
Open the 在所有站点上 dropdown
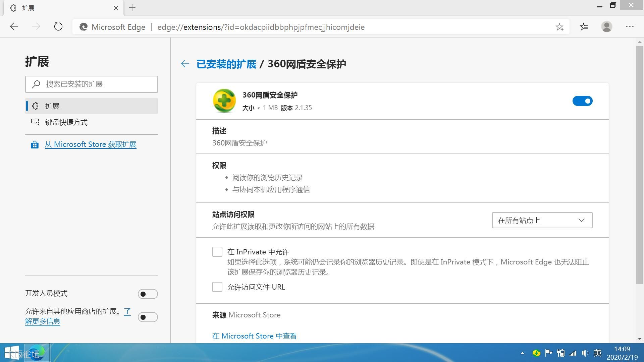pos(542,220)
